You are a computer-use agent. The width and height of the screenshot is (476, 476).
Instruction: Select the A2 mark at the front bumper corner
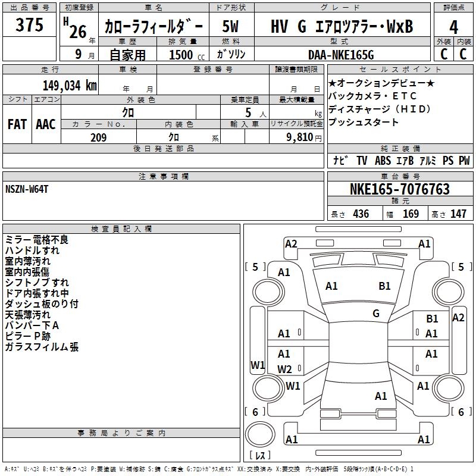click(x=291, y=244)
